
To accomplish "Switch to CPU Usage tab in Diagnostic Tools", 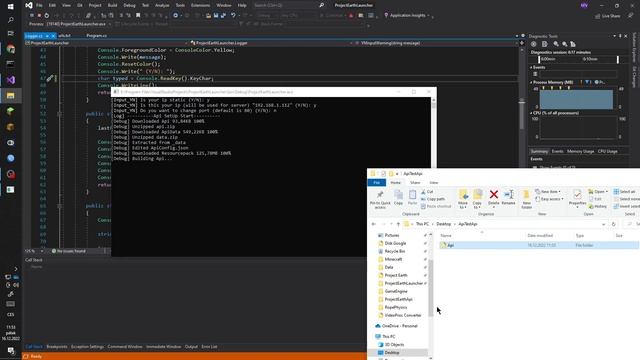I will click(x=608, y=151).
